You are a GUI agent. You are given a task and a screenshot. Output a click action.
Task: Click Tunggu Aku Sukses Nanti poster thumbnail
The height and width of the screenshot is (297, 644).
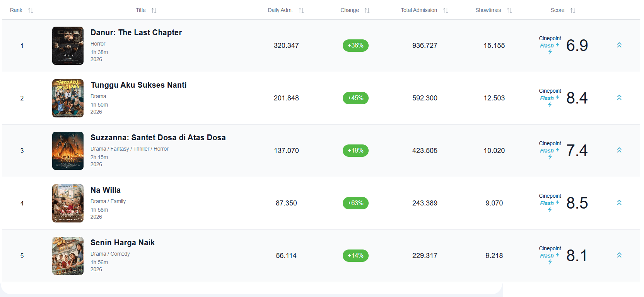click(68, 98)
